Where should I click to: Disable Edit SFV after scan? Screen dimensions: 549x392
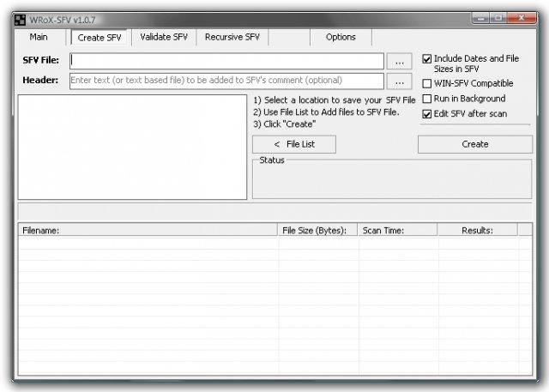(427, 114)
